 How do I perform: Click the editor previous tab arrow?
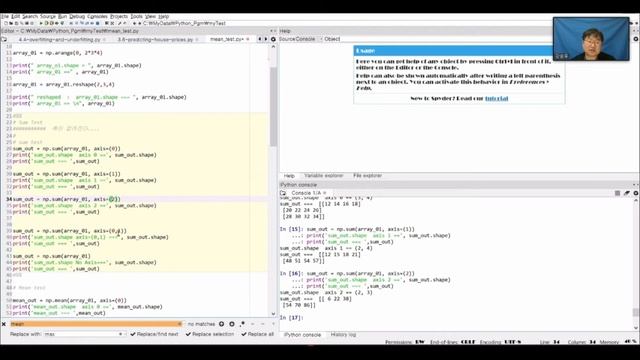(x=260, y=39)
